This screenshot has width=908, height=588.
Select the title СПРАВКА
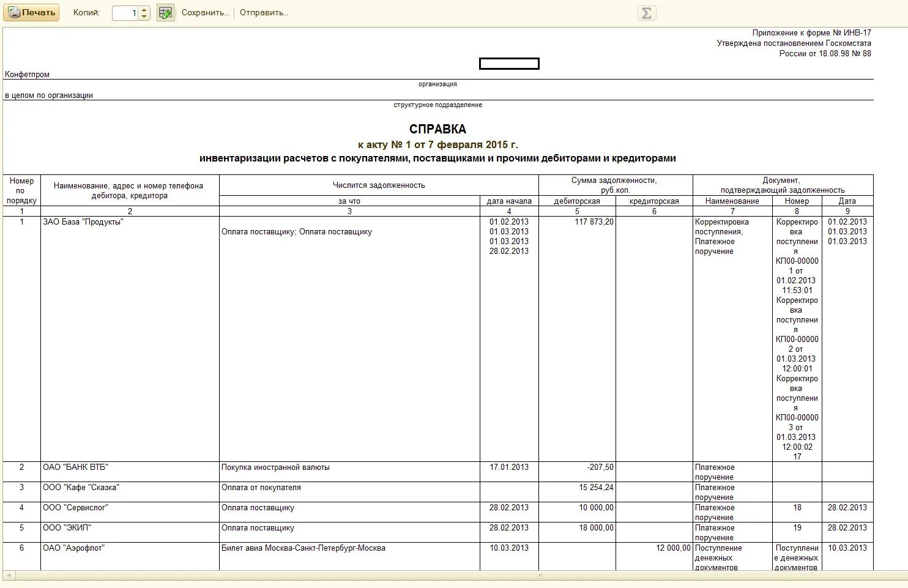437,129
